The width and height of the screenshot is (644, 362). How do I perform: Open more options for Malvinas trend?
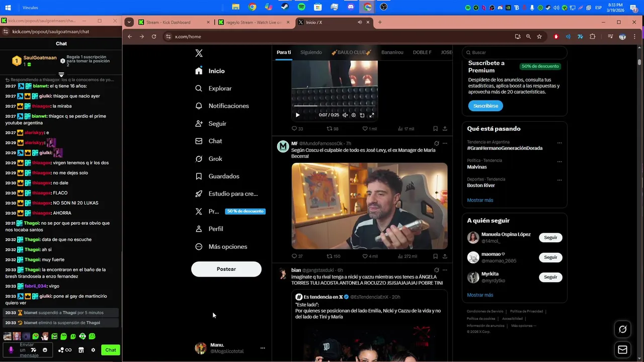(x=559, y=161)
